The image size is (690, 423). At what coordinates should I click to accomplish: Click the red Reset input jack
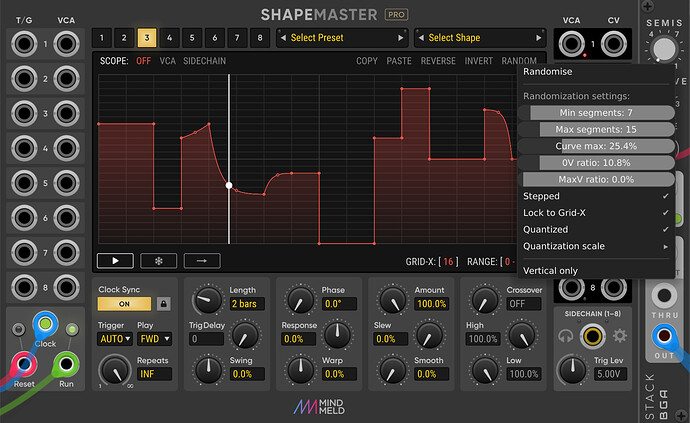coord(24,364)
